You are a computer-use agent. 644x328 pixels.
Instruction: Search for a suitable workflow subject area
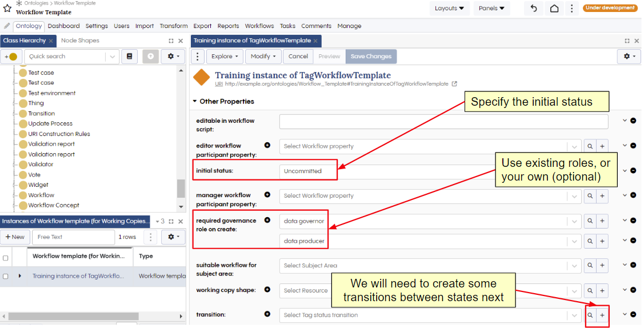pos(590,266)
